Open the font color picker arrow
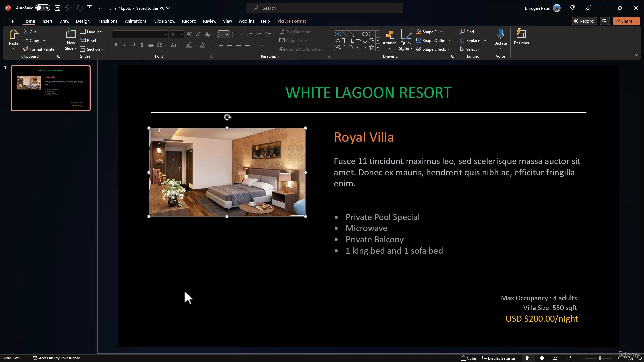 (209, 45)
